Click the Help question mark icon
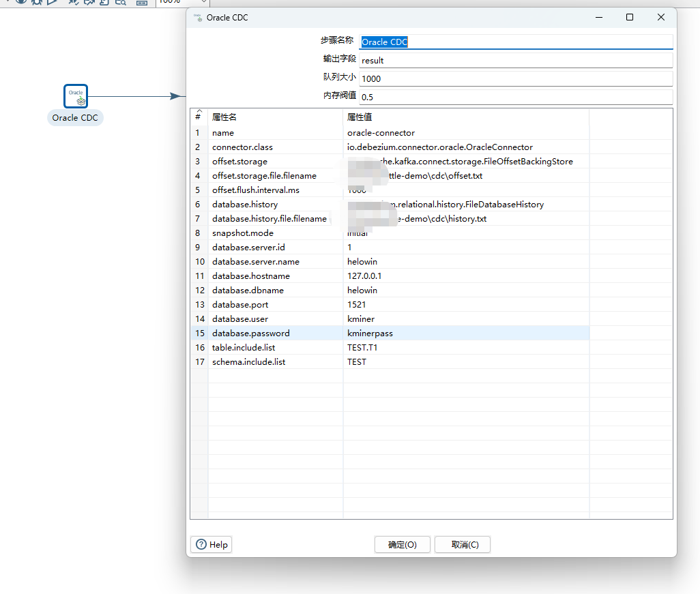 [201, 544]
